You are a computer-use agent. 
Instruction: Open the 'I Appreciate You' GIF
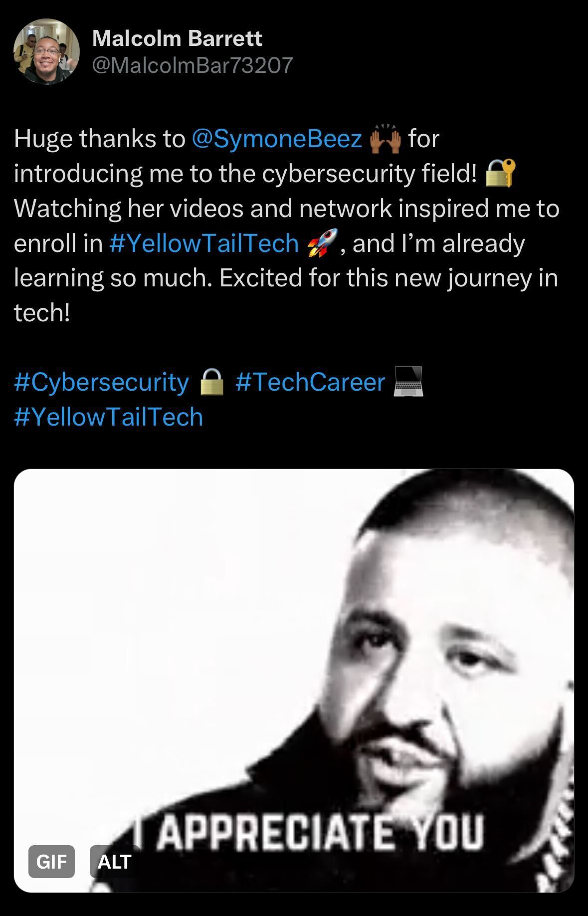pyautogui.click(x=294, y=681)
